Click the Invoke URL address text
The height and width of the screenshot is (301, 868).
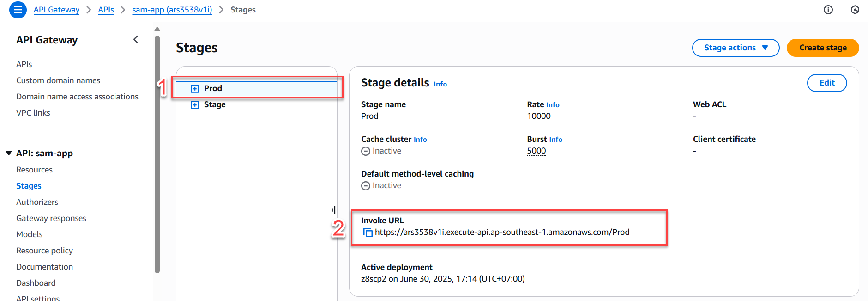point(502,232)
